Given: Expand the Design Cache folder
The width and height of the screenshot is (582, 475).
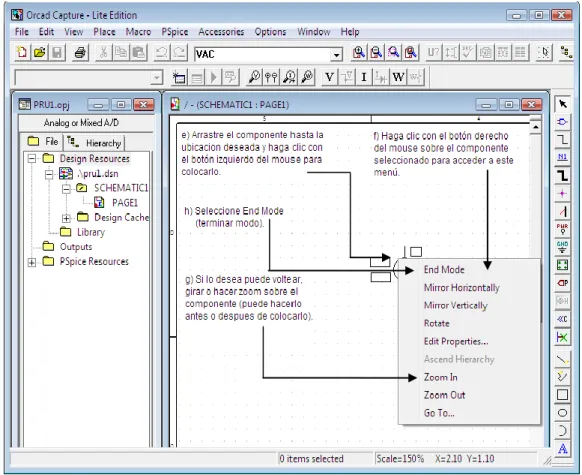Looking at the screenshot, I should 66,218.
